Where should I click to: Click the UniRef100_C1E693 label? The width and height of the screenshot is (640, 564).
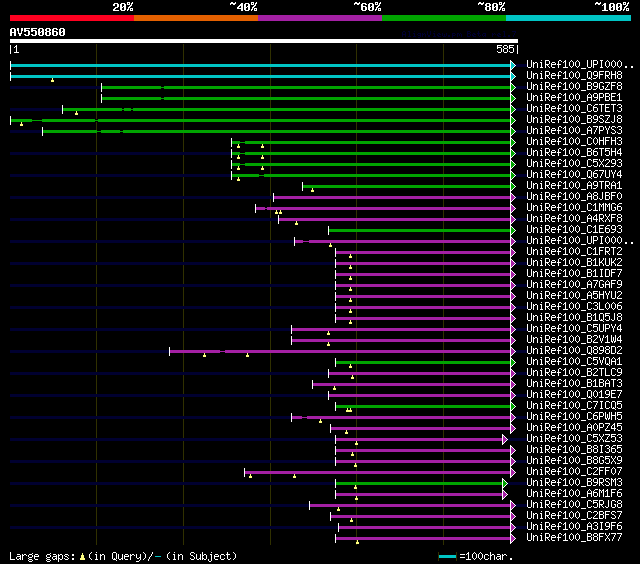click(x=574, y=230)
